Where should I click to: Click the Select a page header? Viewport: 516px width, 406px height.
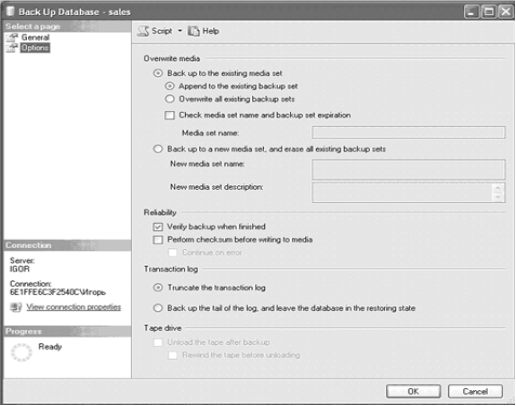tap(67, 26)
